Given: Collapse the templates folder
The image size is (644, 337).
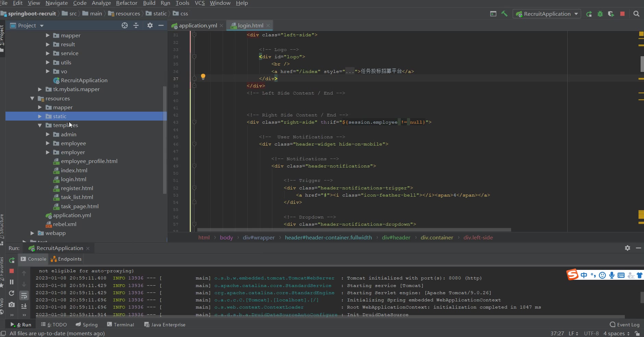Looking at the screenshot, I should click(40, 125).
